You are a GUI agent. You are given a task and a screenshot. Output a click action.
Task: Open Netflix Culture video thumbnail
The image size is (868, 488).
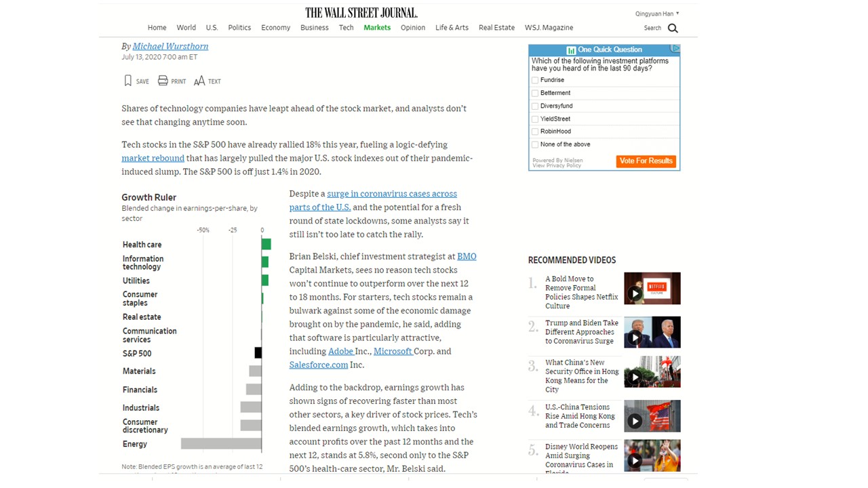tap(652, 288)
